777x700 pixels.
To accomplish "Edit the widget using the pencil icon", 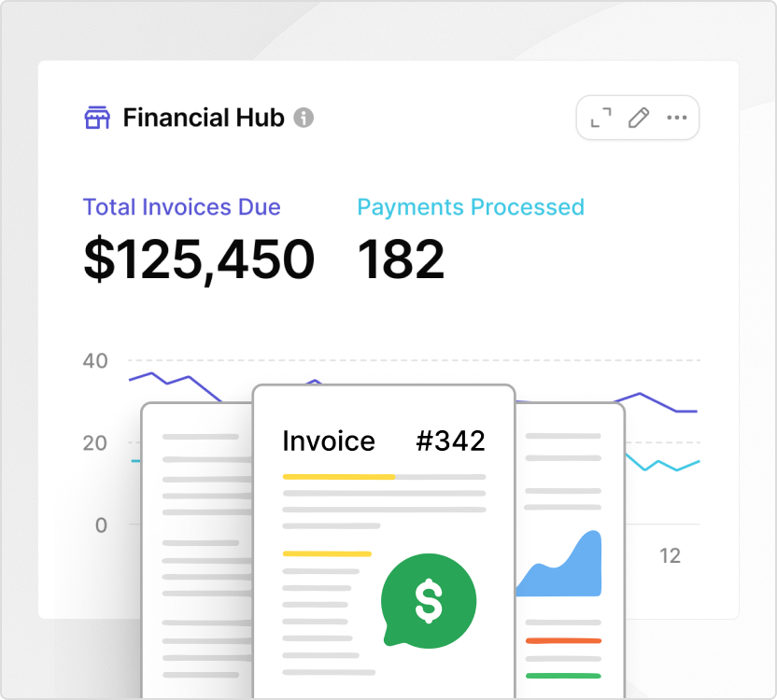I will coord(638,118).
